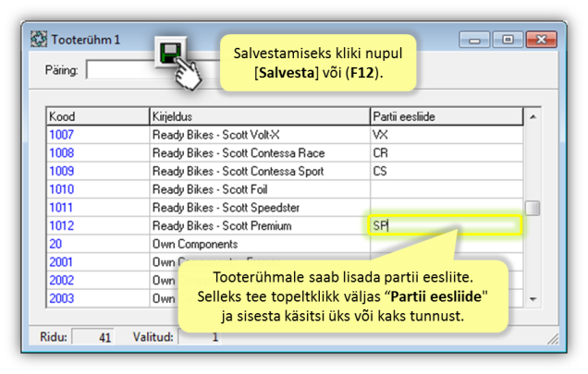
Task: Click the CR batch prefix cell
Action: click(x=447, y=153)
